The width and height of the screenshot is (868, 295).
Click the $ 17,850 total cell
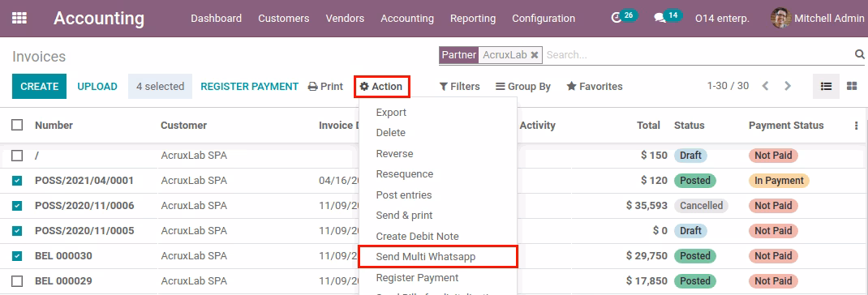point(647,281)
